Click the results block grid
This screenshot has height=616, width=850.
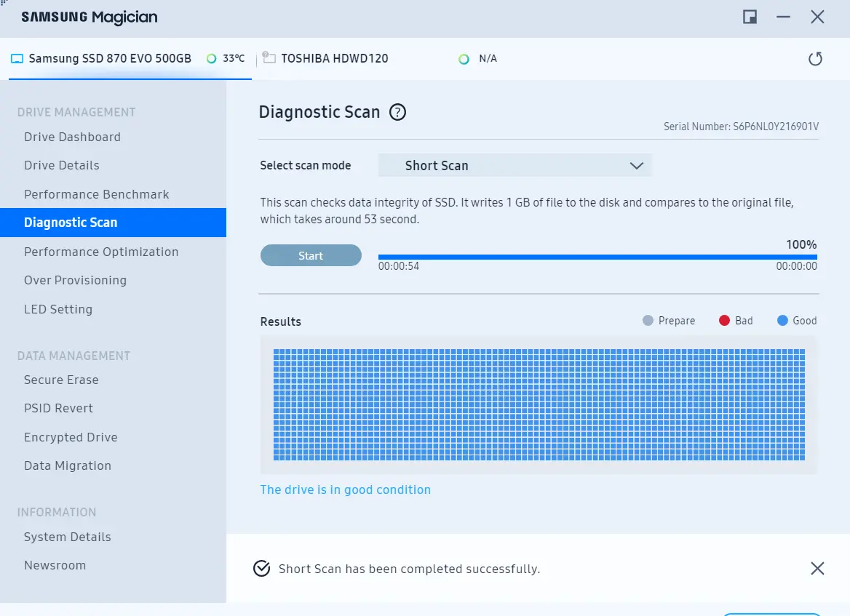pyautogui.click(x=539, y=404)
